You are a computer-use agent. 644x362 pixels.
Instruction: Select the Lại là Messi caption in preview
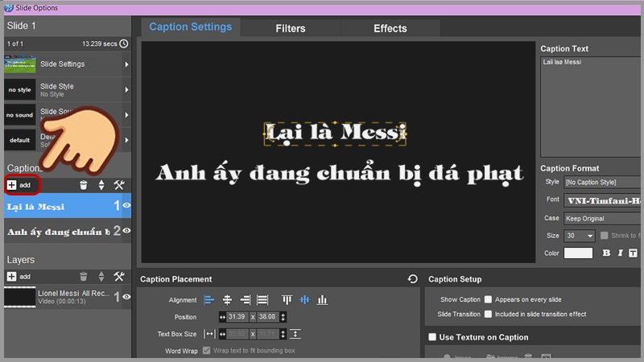pyautogui.click(x=335, y=133)
